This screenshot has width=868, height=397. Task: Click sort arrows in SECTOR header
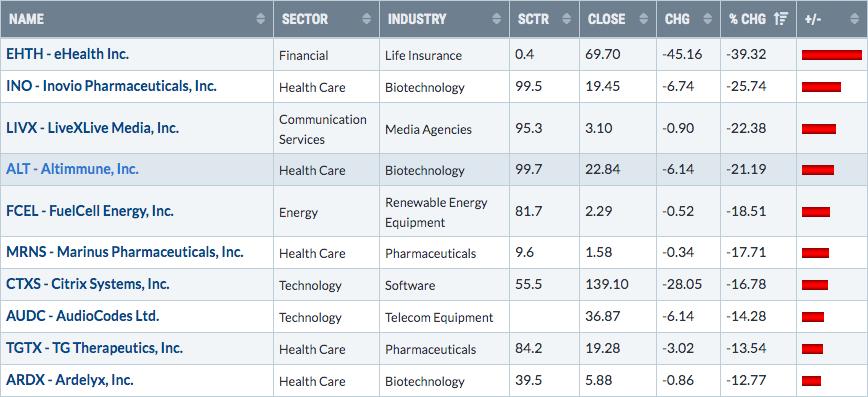tap(366, 19)
